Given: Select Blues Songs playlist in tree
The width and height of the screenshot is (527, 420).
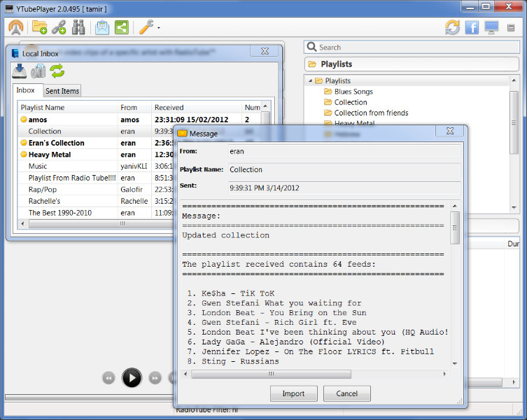Looking at the screenshot, I should click(x=353, y=92).
